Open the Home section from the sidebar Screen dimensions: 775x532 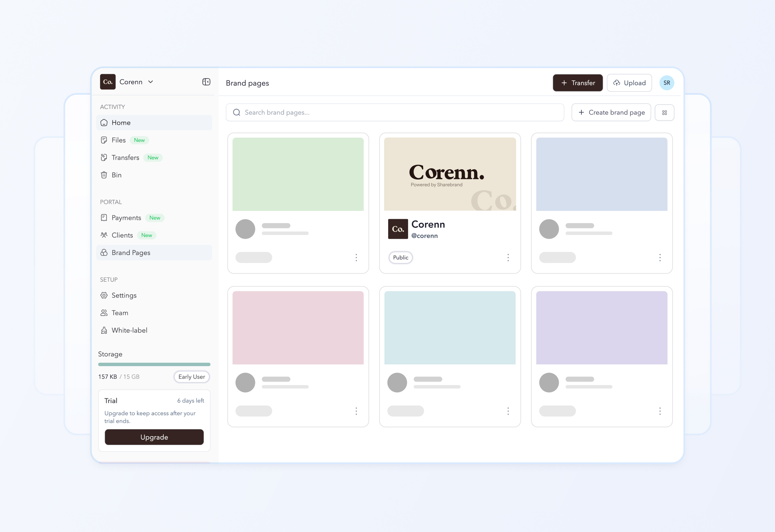pyautogui.click(x=121, y=122)
